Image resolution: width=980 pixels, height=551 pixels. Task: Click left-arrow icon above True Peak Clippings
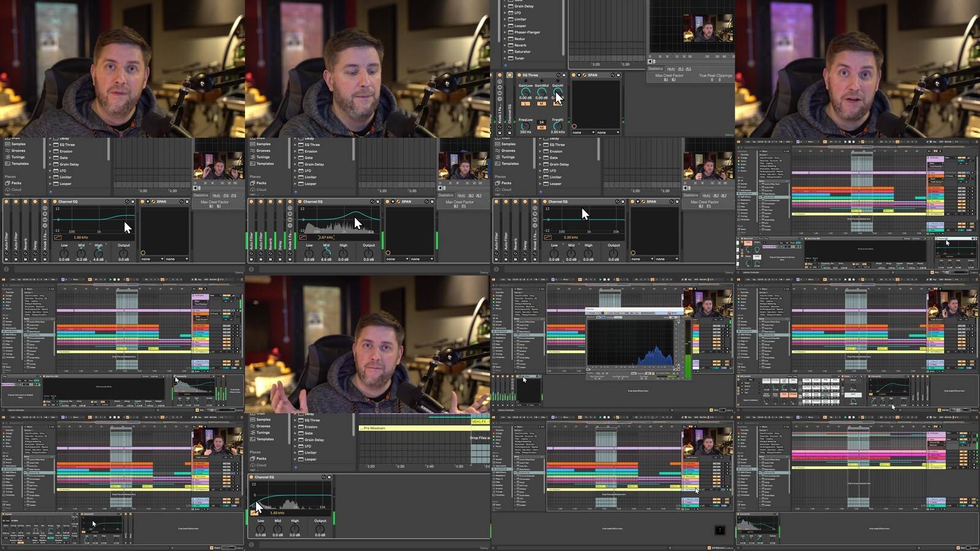coord(650,62)
